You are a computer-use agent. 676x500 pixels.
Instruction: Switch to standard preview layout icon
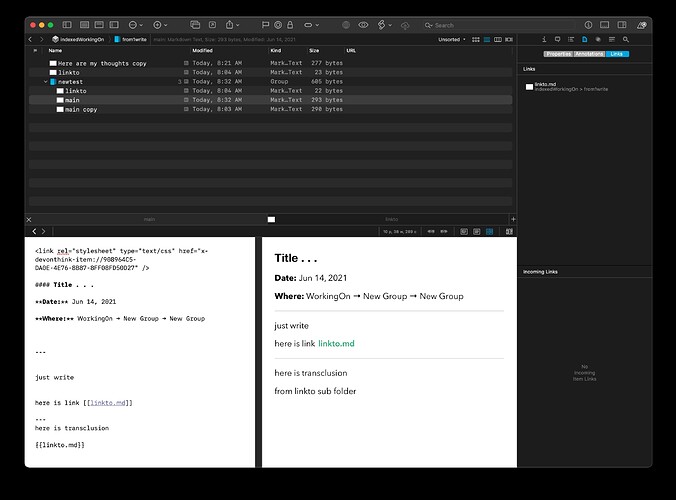(x=84, y=25)
